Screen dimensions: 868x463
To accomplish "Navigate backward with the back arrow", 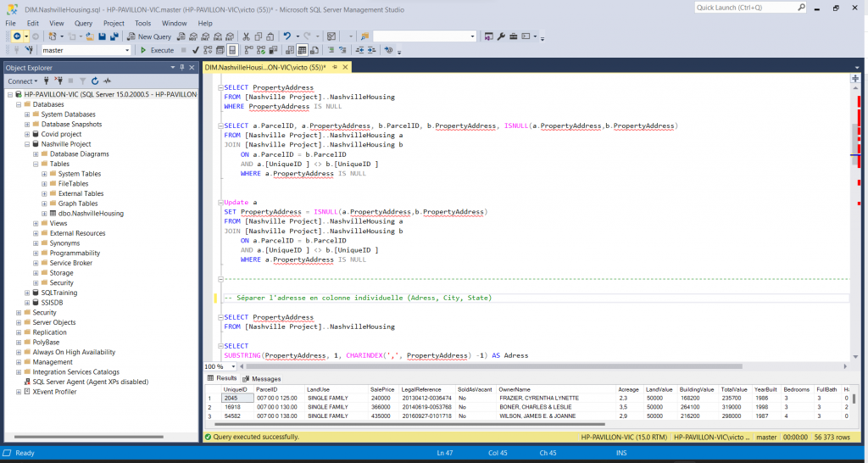I will point(17,36).
